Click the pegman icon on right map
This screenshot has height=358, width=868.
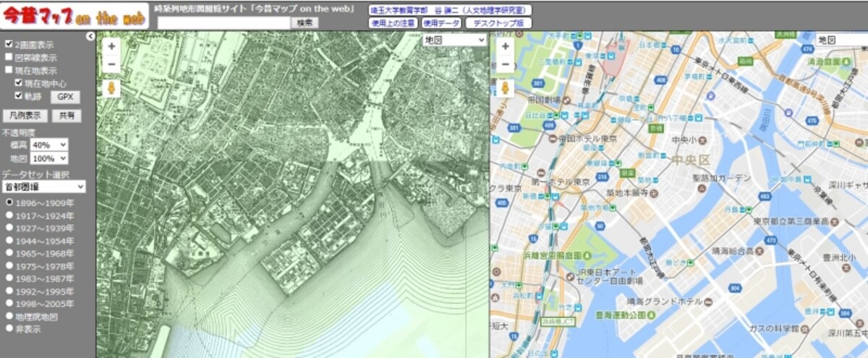click(x=505, y=88)
